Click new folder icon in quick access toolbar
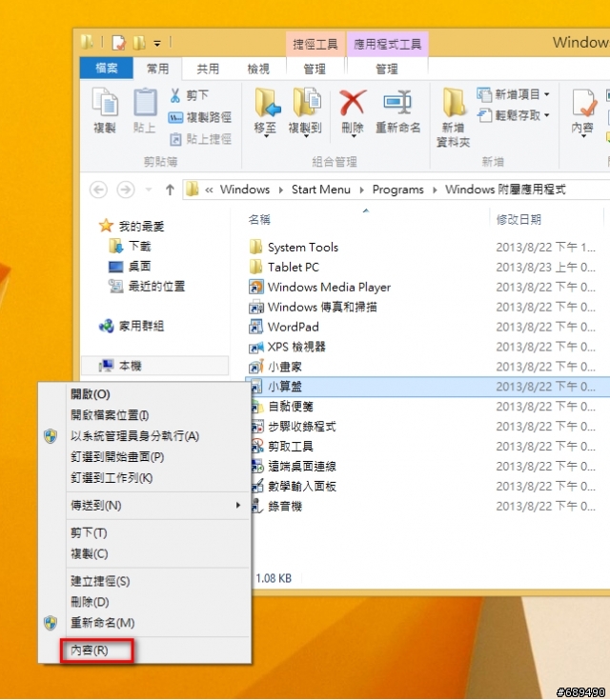The width and height of the screenshot is (610, 700). pos(139,43)
